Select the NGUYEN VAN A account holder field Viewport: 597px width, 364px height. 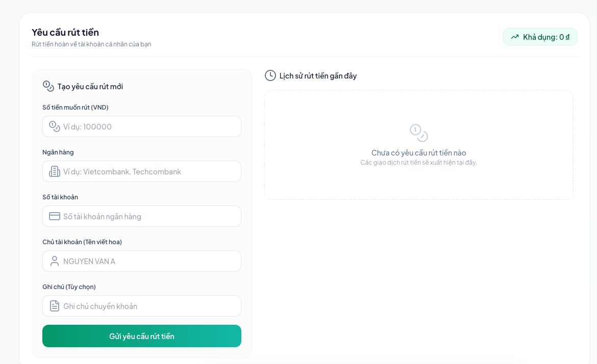[x=142, y=262]
